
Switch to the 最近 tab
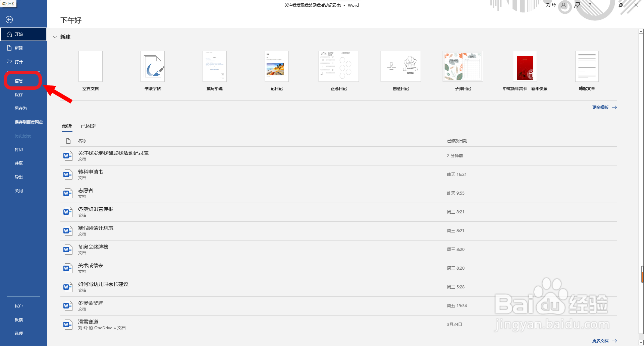tap(67, 126)
